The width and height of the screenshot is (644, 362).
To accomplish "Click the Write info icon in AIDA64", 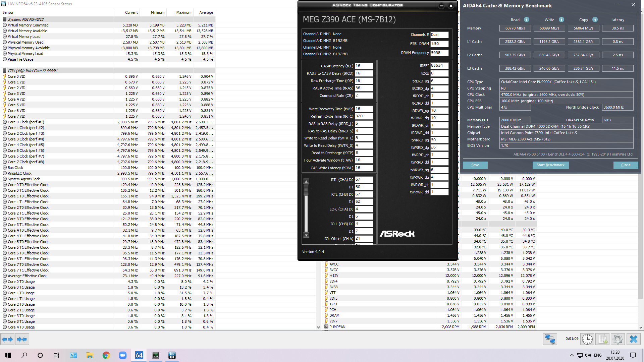I will (x=561, y=19).
